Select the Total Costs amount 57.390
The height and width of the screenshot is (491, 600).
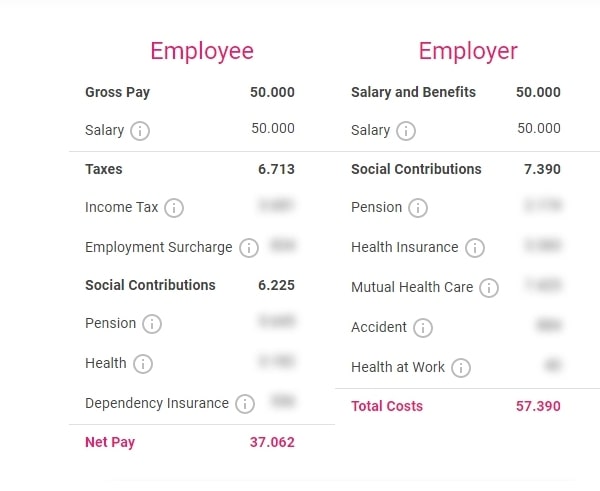(538, 406)
